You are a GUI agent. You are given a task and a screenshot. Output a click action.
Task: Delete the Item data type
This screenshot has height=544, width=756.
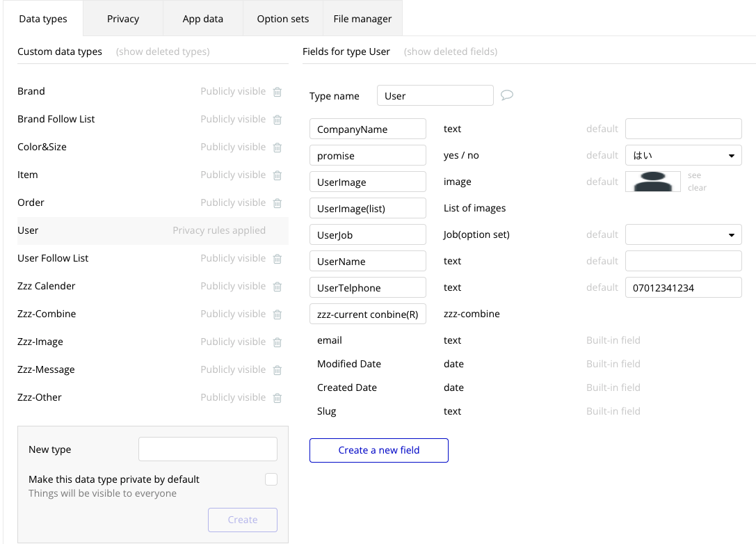[x=278, y=175]
